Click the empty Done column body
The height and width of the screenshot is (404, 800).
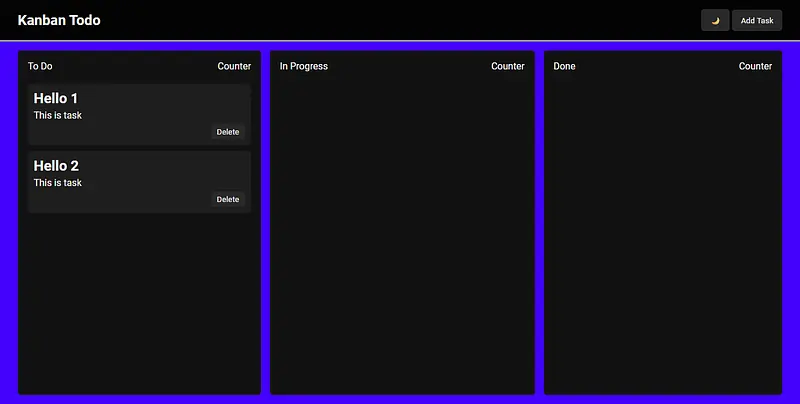click(662, 240)
